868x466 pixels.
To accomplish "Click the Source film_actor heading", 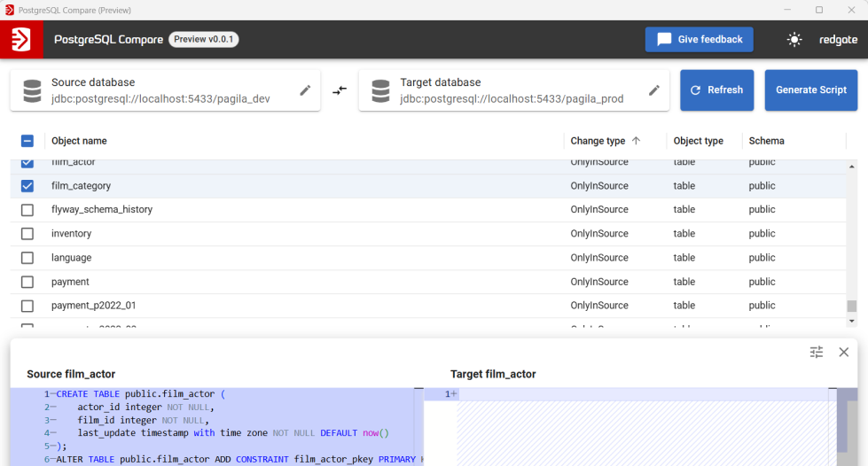I will point(71,374).
